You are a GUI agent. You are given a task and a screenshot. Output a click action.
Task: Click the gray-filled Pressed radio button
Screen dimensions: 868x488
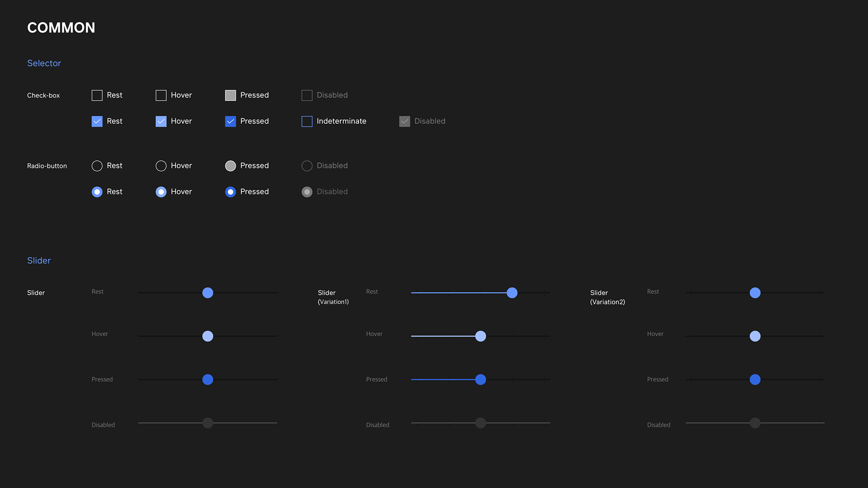click(231, 166)
